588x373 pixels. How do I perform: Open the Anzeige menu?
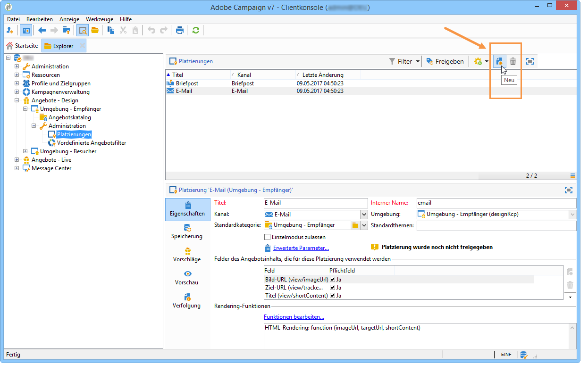[69, 19]
